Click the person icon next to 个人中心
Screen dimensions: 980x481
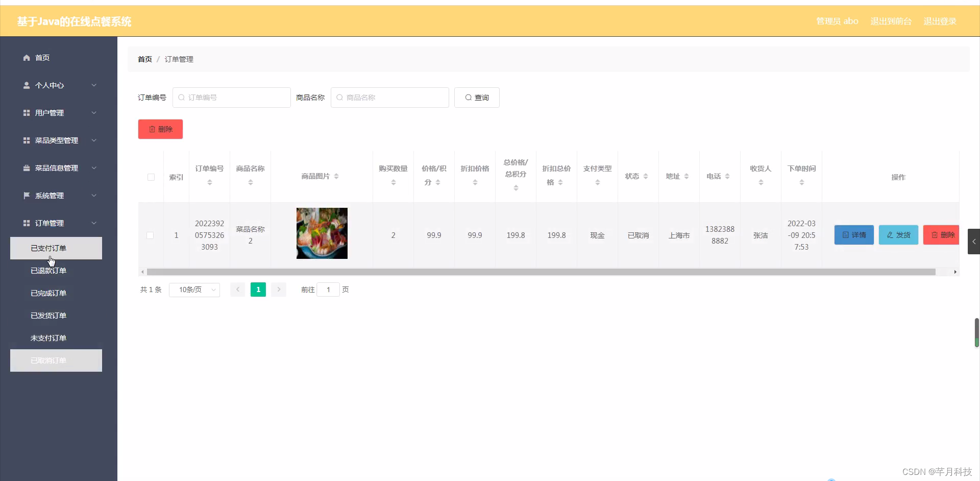pyautogui.click(x=26, y=85)
